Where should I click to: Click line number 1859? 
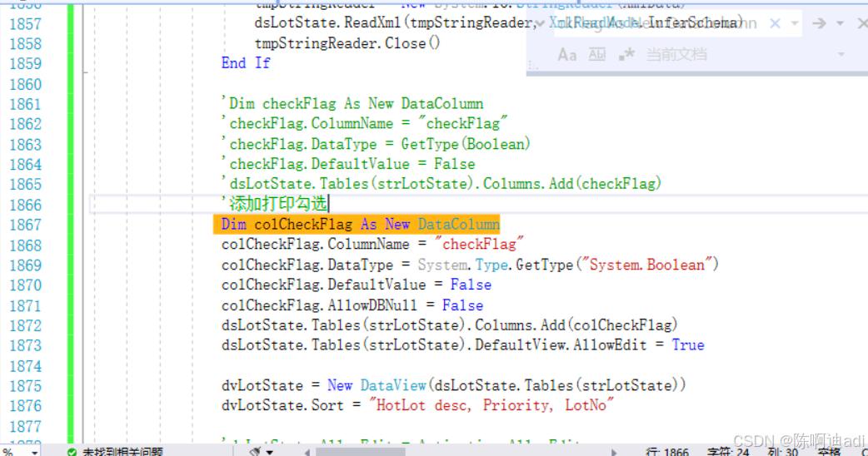(x=26, y=63)
